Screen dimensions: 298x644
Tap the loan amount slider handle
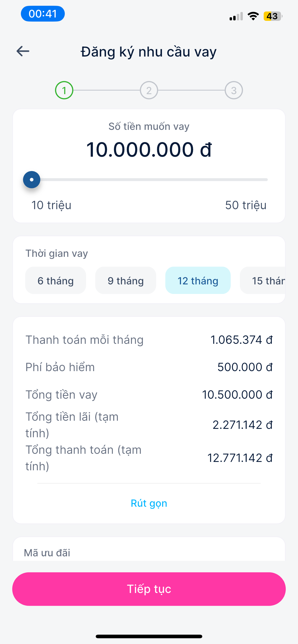coord(32,180)
